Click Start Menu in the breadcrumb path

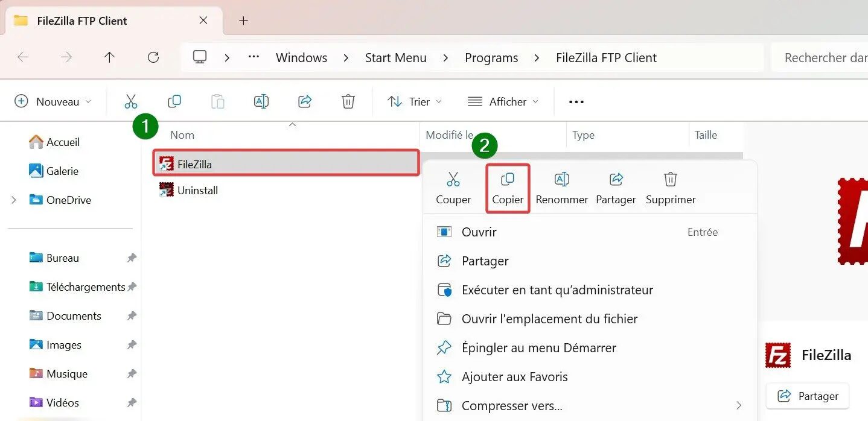pos(396,58)
